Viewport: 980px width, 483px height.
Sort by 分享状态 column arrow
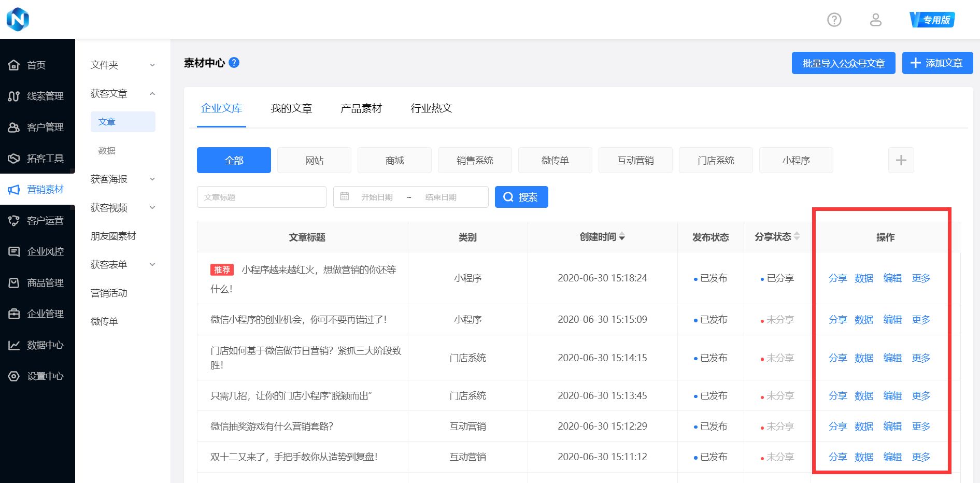(x=797, y=236)
